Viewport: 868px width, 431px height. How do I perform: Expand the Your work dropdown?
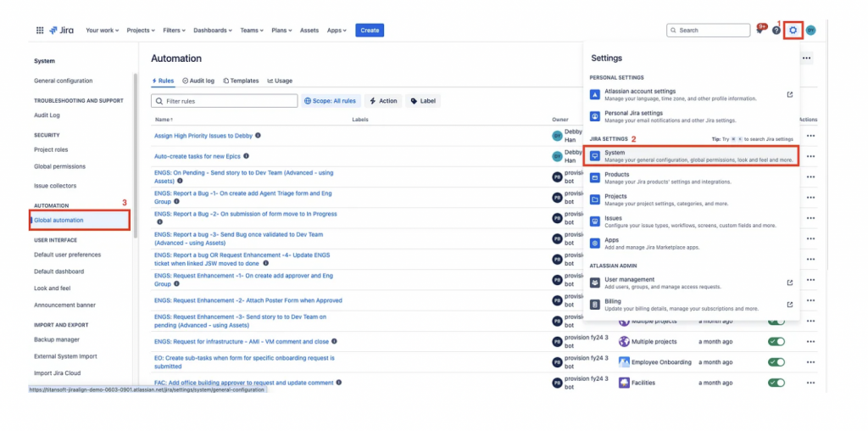click(x=103, y=31)
